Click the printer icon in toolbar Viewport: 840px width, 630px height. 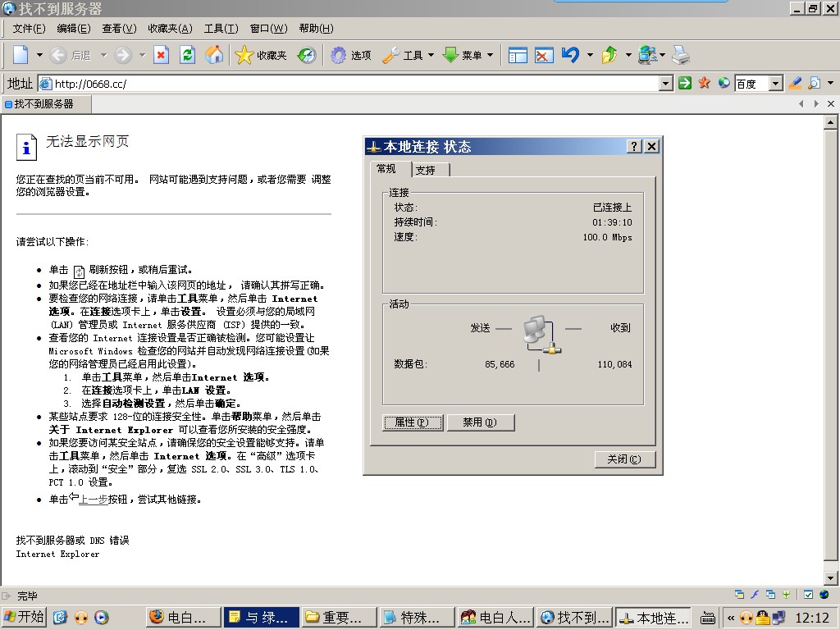tap(681, 55)
